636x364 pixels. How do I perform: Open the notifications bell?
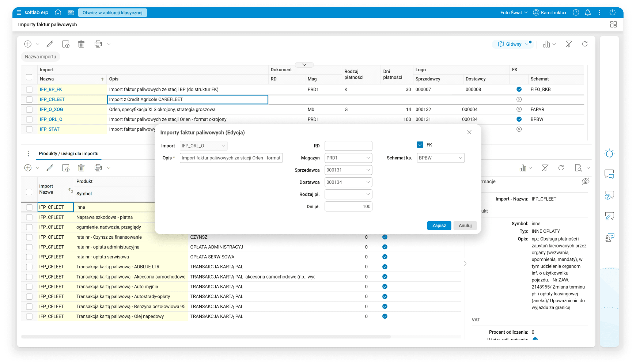tap(588, 12)
